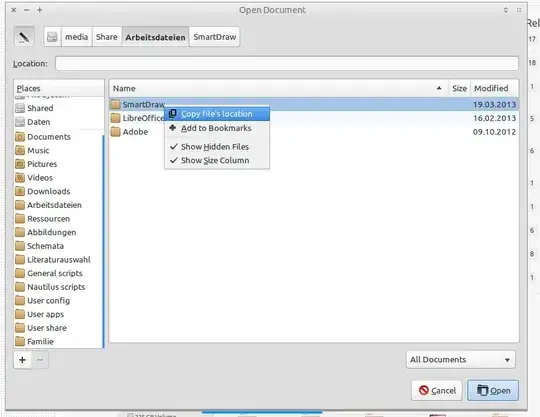Click the plus add-bookmark button
This screenshot has width=540, height=417.
tap(22, 360)
